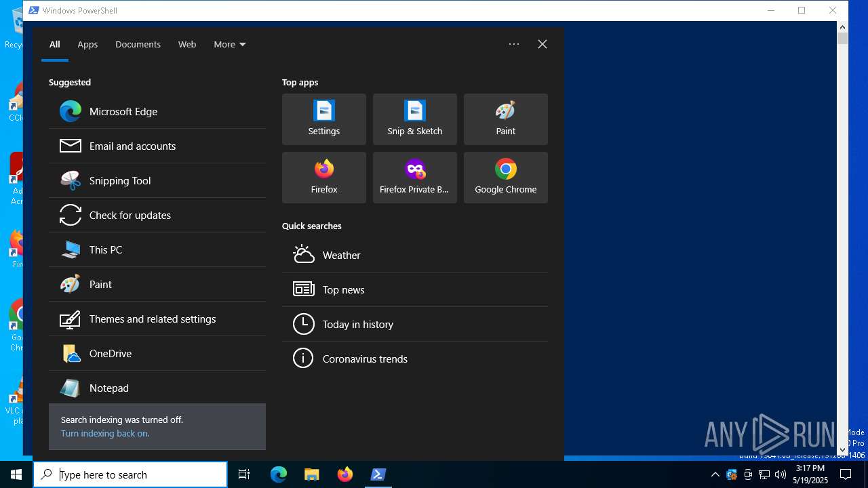Maximize the Windows PowerShell window
The width and height of the screenshot is (868, 488).
(x=802, y=10)
